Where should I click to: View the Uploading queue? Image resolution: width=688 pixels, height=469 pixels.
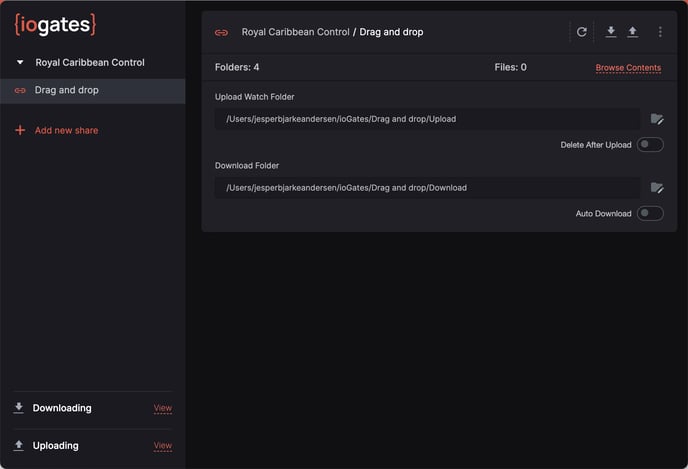(x=162, y=446)
